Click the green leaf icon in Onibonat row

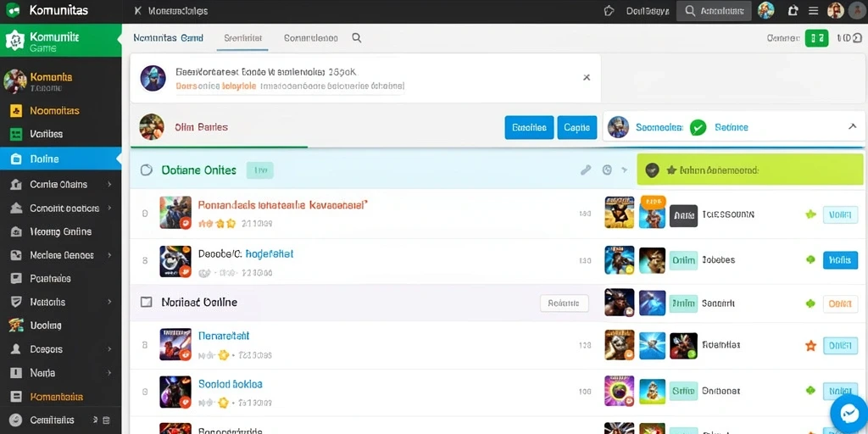click(x=810, y=390)
